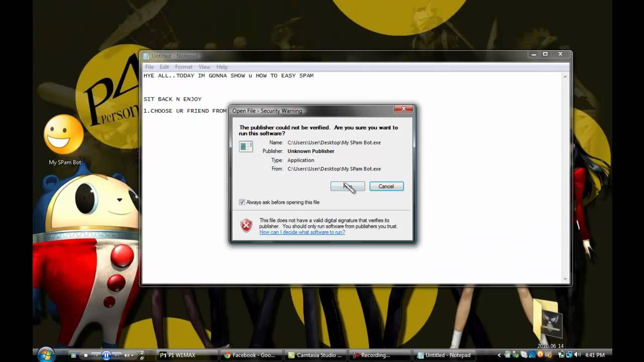Viewport: 644px width, 362px height.
Task: Click the taskbar media player volume button
Action: coord(126,355)
